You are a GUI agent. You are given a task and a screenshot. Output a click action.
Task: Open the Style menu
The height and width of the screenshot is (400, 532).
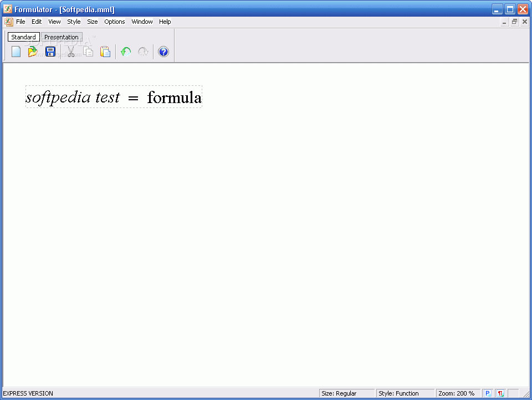74,22
